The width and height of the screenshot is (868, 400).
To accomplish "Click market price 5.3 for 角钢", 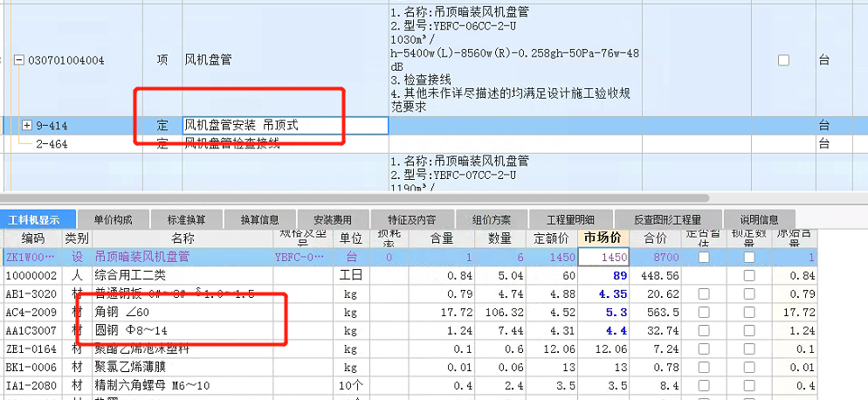I will (617, 313).
